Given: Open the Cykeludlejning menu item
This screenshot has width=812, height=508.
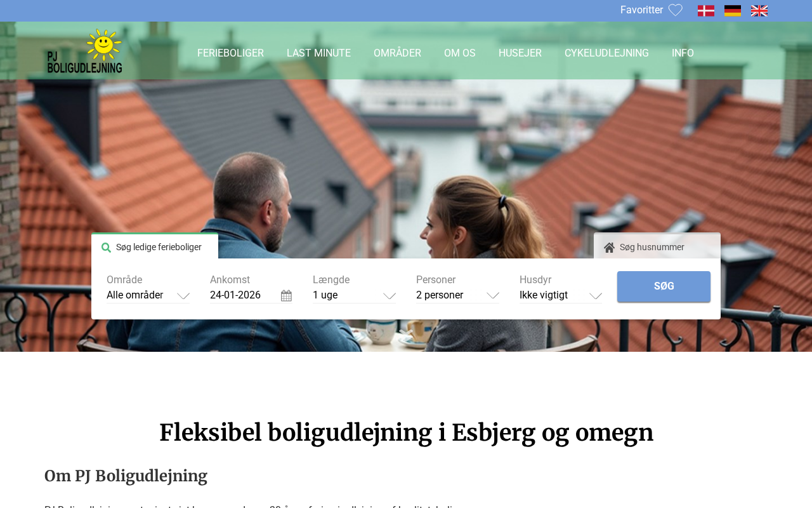Looking at the screenshot, I should coord(606,53).
